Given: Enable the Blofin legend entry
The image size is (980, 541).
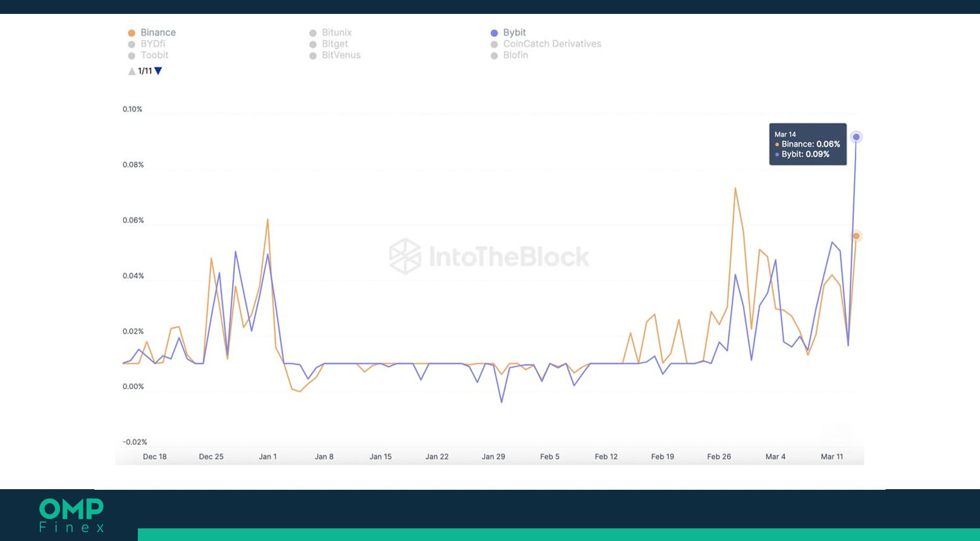Looking at the screenshot, I should click(510, 55).
